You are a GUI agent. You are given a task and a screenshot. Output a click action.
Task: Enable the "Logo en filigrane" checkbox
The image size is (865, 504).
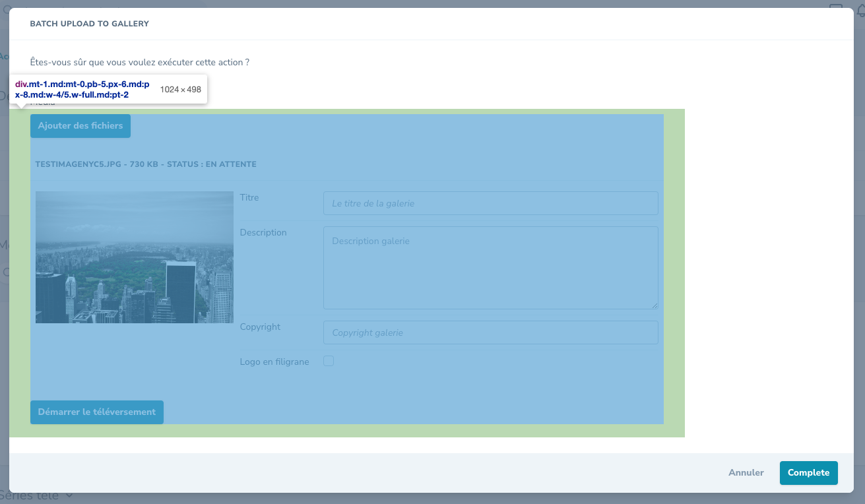click(x=329, y=361)
